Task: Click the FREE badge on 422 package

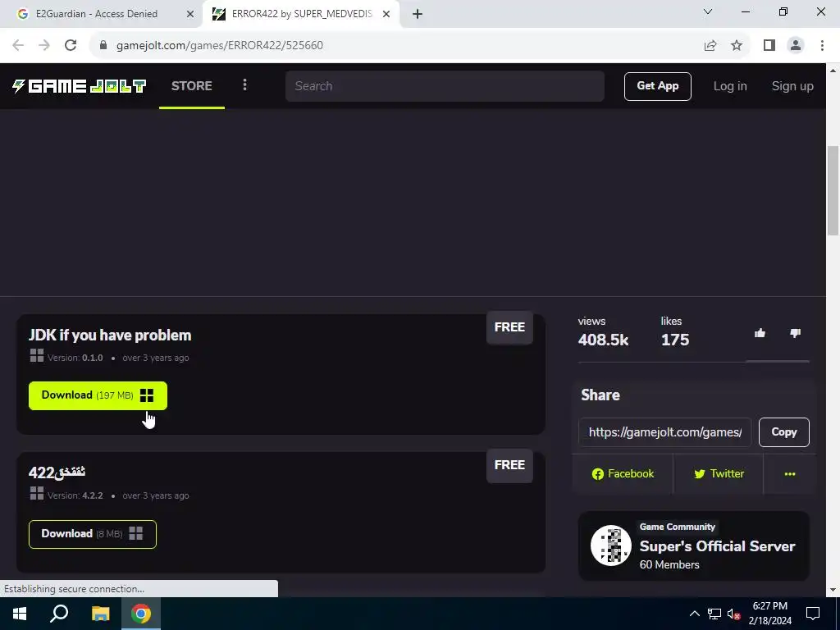Action: click(x=509, y=465)
